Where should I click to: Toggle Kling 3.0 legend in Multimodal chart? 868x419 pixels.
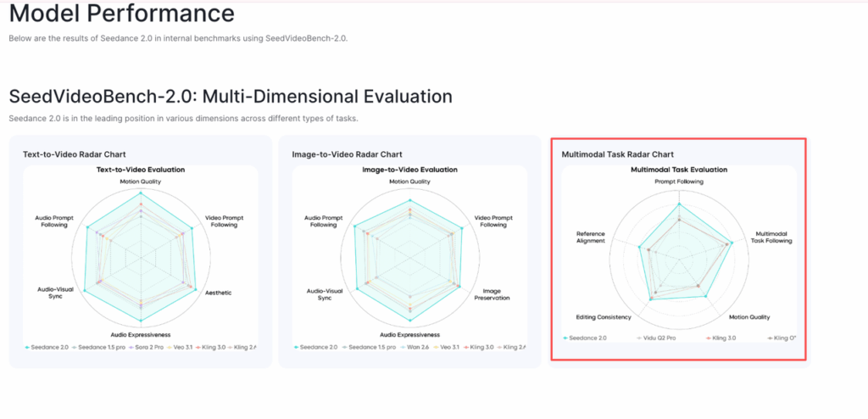(x=721, y=338)
